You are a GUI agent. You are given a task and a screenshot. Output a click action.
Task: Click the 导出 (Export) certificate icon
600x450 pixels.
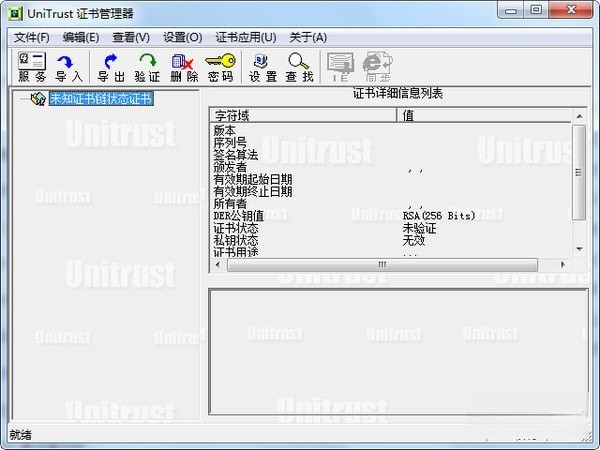(x=111, y=67)
